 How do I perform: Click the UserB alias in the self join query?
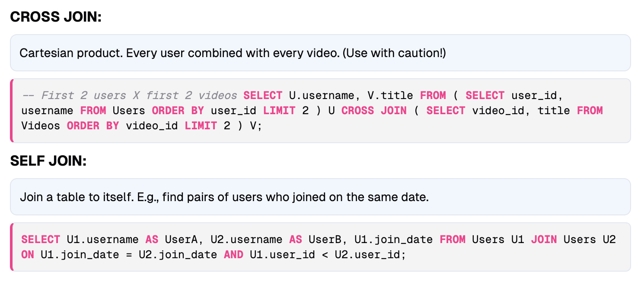click(x=325, y=240)
